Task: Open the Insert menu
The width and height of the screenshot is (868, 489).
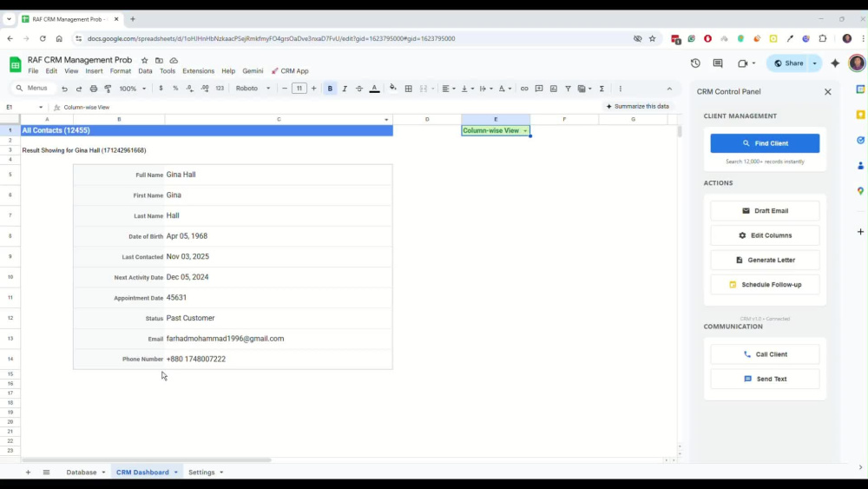Action: click(94, 71)
